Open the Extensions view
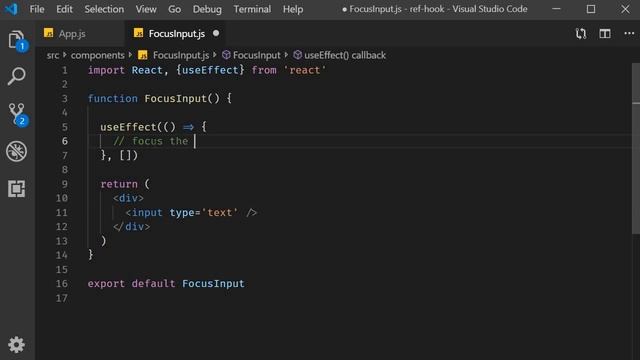The width and height of the screenshot is (640, 360). point(16,189)
